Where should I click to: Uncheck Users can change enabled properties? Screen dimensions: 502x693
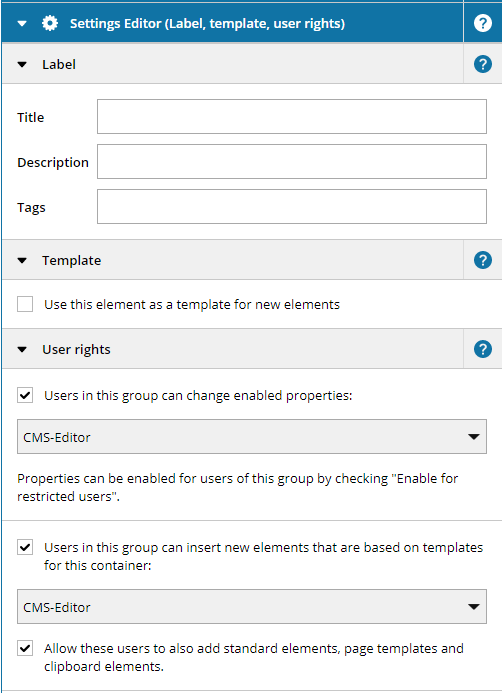pos(25,395)
